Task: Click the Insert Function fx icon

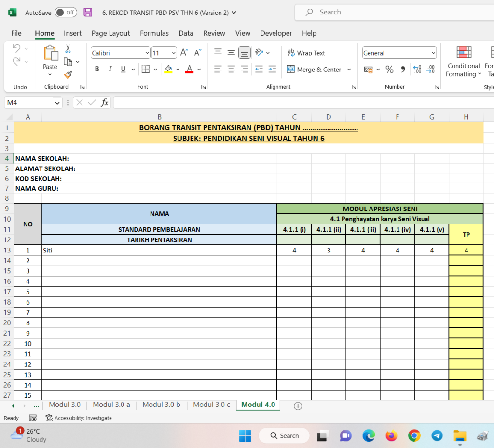Action: pyautogui.click(x=104, y=102)
